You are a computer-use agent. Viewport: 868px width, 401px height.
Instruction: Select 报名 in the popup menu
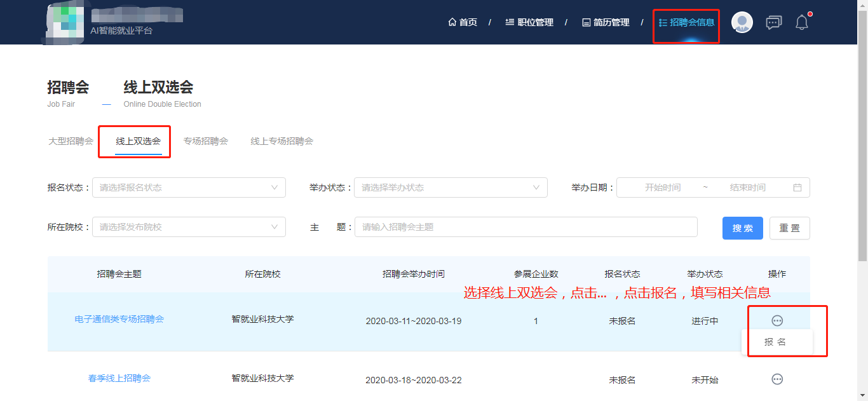pos(775,342)
